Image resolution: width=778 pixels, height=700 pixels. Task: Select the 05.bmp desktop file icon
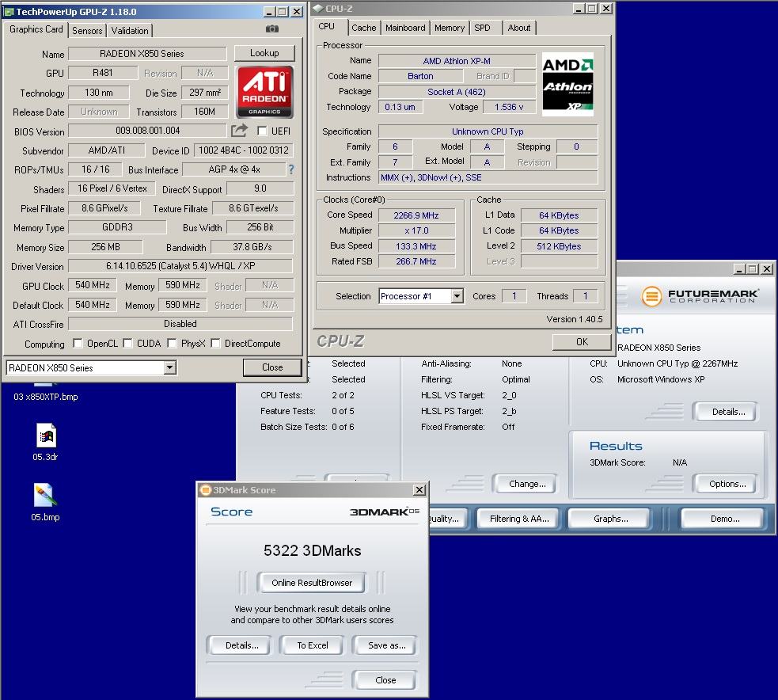point(46,496)
